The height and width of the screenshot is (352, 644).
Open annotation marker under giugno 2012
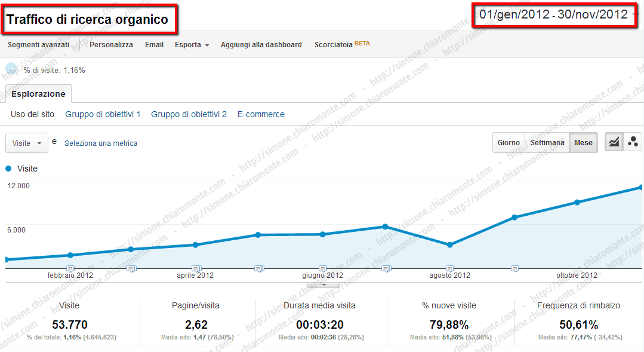[323, 268]
